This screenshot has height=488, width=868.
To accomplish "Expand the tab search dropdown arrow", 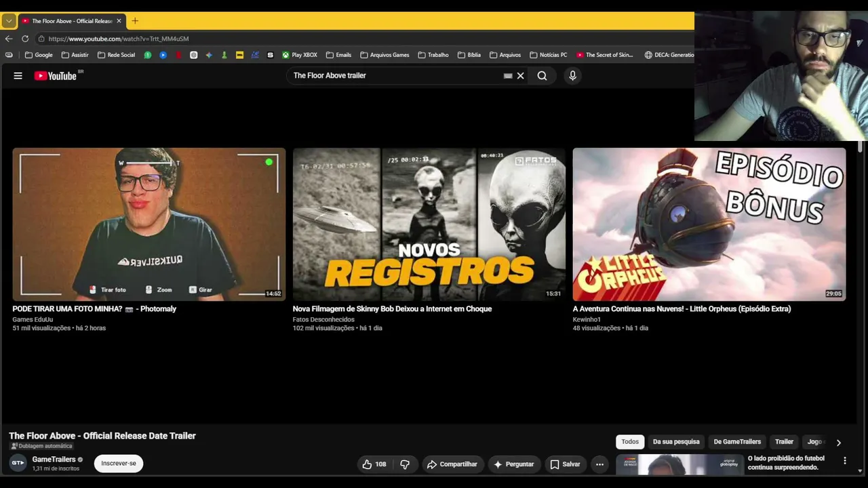I will (9, 21).
